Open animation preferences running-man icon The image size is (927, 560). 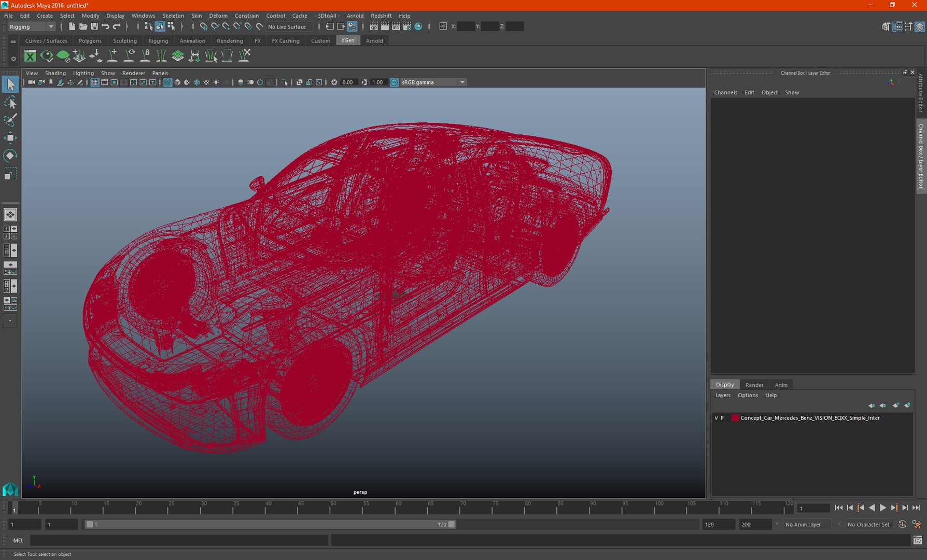click(x=916, y=524)
